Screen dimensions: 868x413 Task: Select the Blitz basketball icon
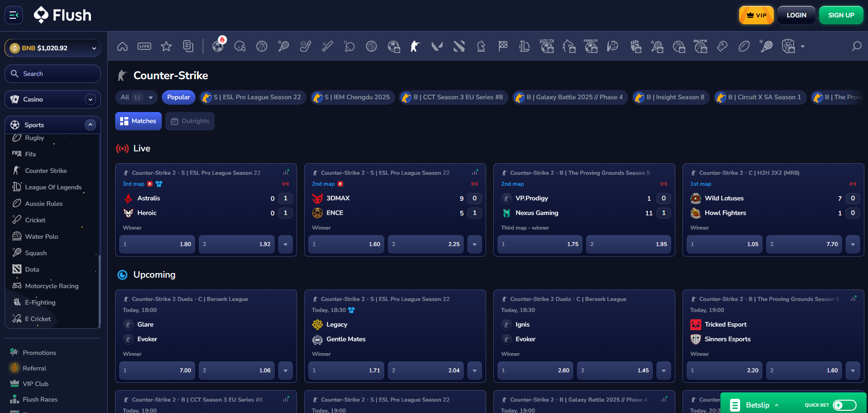pos(700,46)
